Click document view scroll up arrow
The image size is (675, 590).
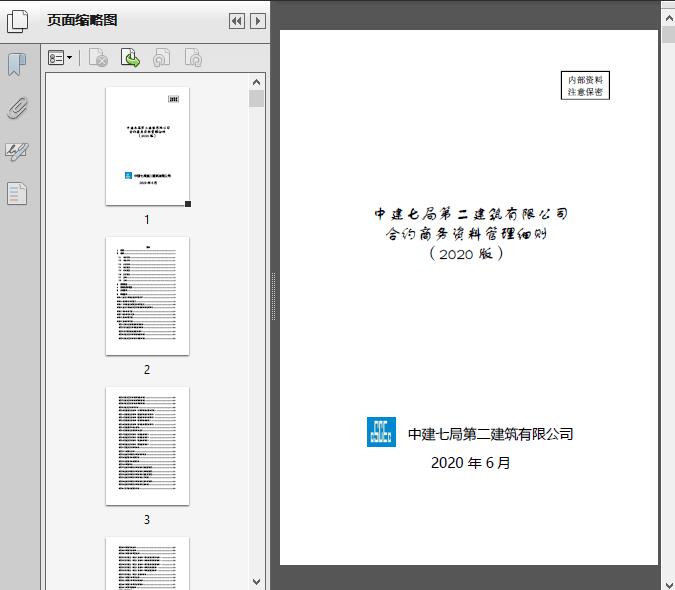pyautogui.click(x=669, y=18)
